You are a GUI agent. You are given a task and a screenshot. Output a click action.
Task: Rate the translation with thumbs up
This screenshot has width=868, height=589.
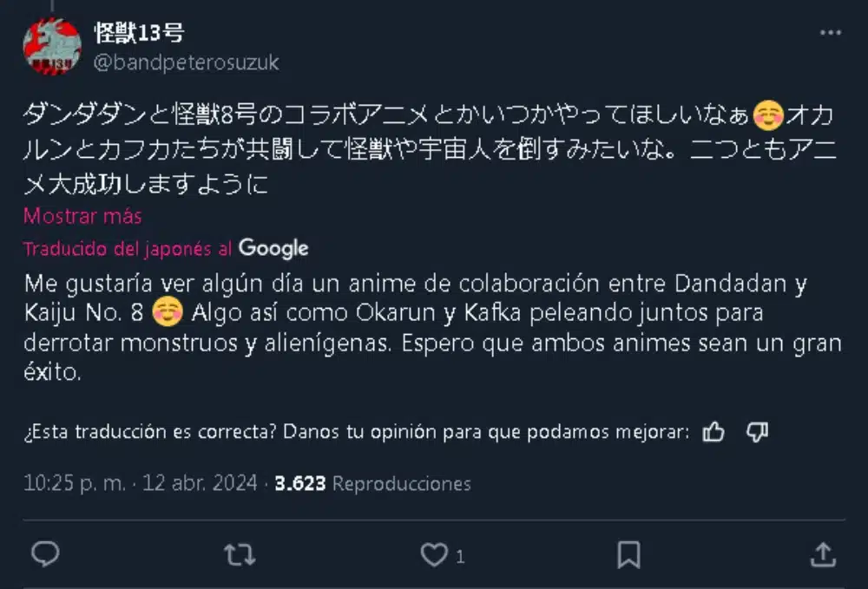point(713,432)
